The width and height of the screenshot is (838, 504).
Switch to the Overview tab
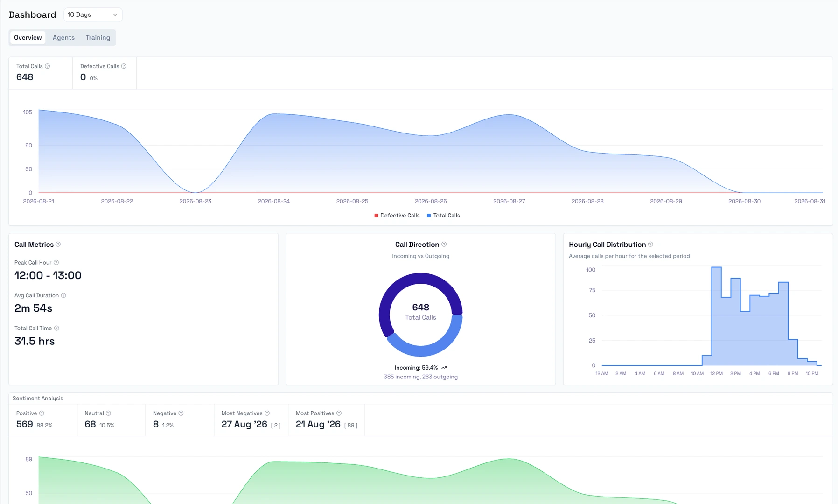(x=28, y=38)
